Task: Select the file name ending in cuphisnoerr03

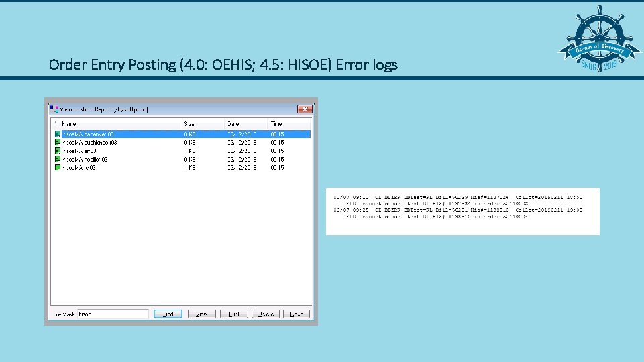Action: point(90,143)
